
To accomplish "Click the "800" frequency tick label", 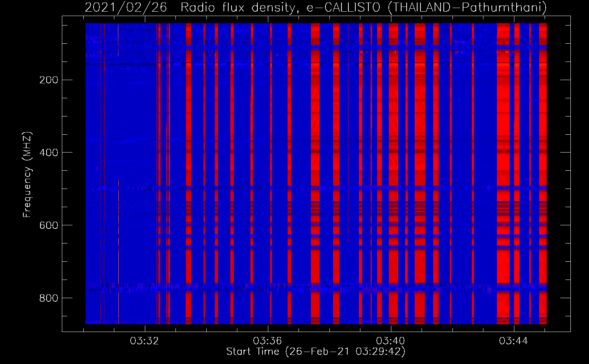I will [x=48, y=298].
